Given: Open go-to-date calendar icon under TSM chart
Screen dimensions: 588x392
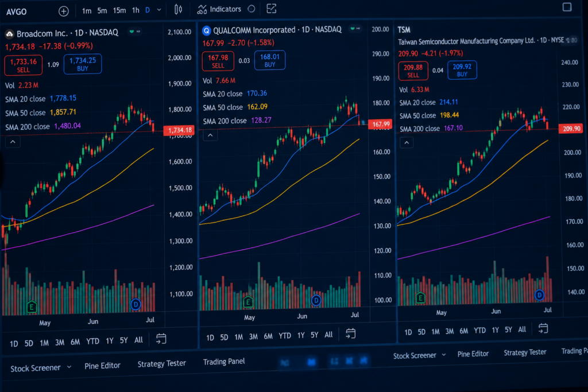Looking at the screenshot, I should click(543, 329).
